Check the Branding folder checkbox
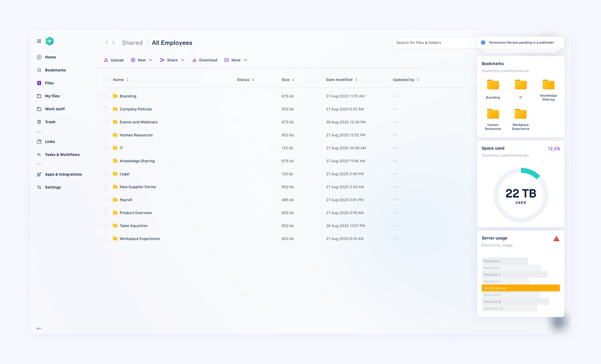 (x=106, y=96)
